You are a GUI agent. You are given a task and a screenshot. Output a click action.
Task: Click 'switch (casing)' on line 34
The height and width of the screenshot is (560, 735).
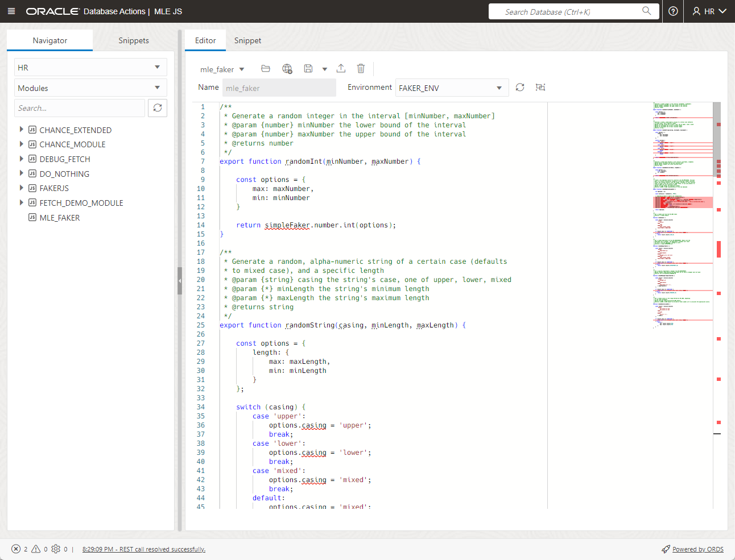267,407
